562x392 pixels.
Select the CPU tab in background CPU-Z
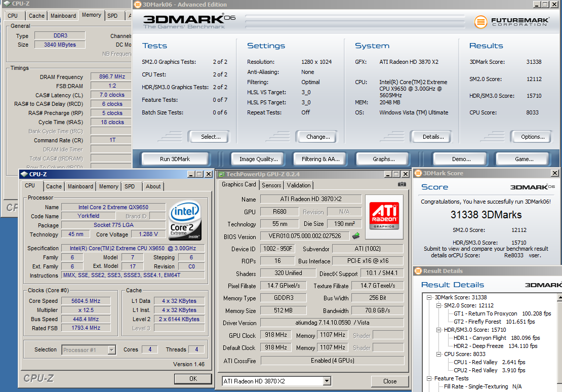(x=13, y=16)
